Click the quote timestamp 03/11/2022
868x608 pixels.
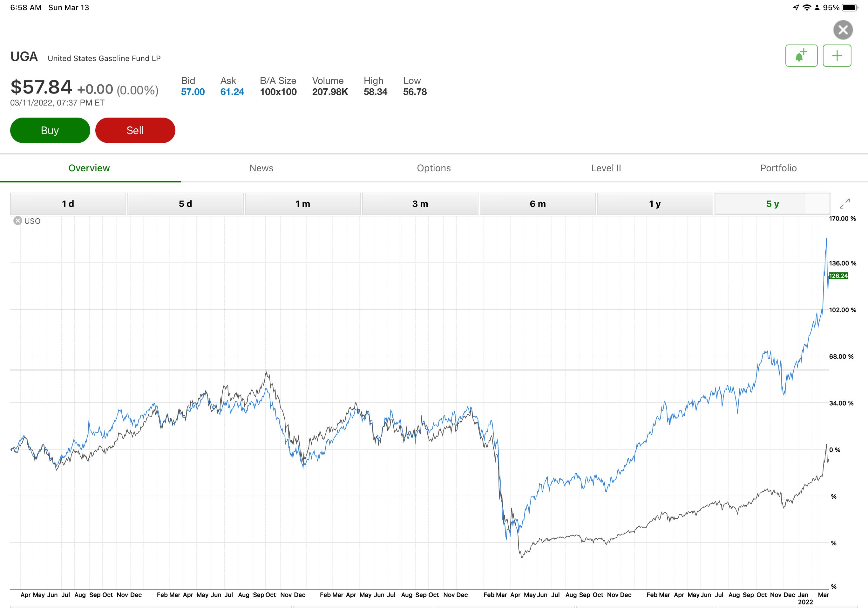point(57,103)
